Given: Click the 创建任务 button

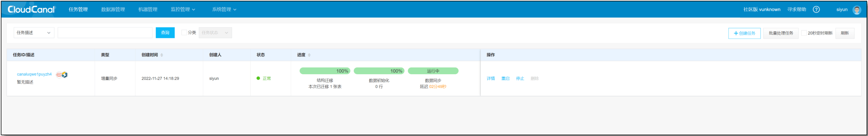Looking at the screenshot, I should (744, 33).
